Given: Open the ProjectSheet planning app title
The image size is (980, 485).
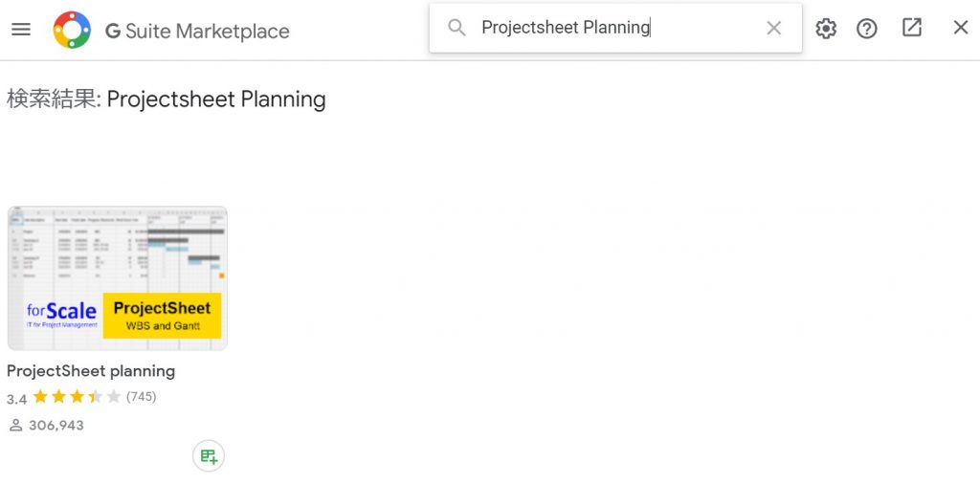Looking at the screenshot, I should [x=91, y=371].
